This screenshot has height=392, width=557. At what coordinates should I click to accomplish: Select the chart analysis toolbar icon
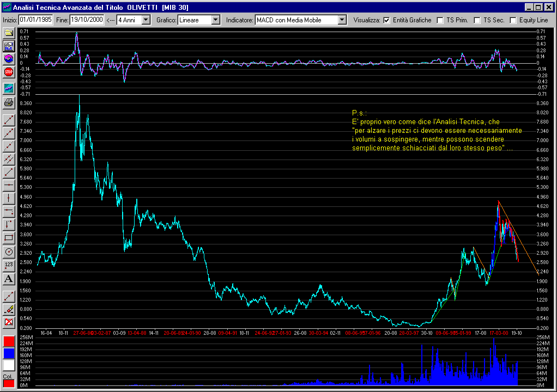[x=9, y=46]
